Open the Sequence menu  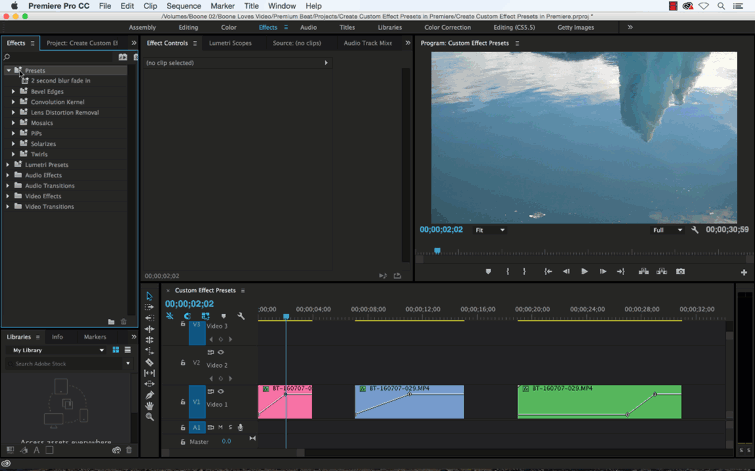pyautogui.click(x=183, y=6)
